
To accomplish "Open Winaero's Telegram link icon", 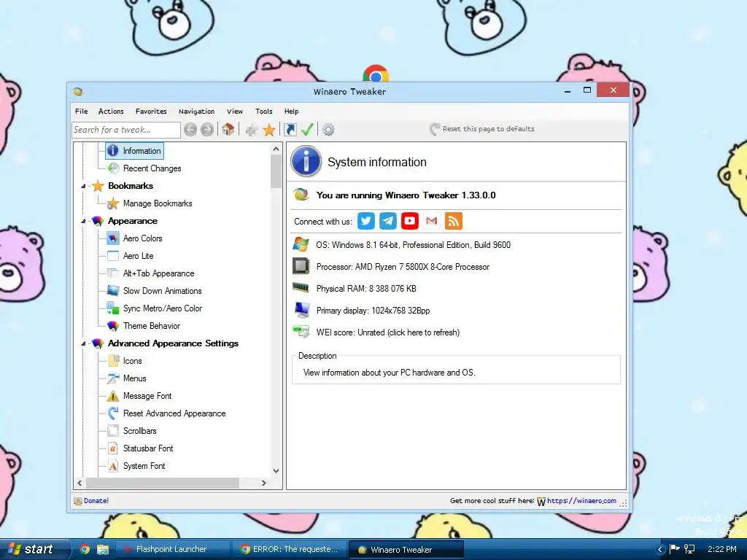I will pos(388,221).
